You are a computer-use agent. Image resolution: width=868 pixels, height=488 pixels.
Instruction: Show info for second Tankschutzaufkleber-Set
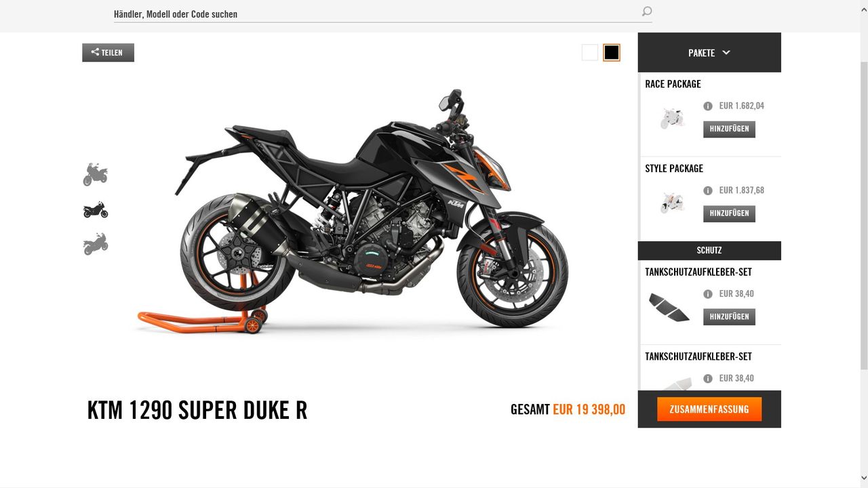pyautogui.click(x=708, y=379)
